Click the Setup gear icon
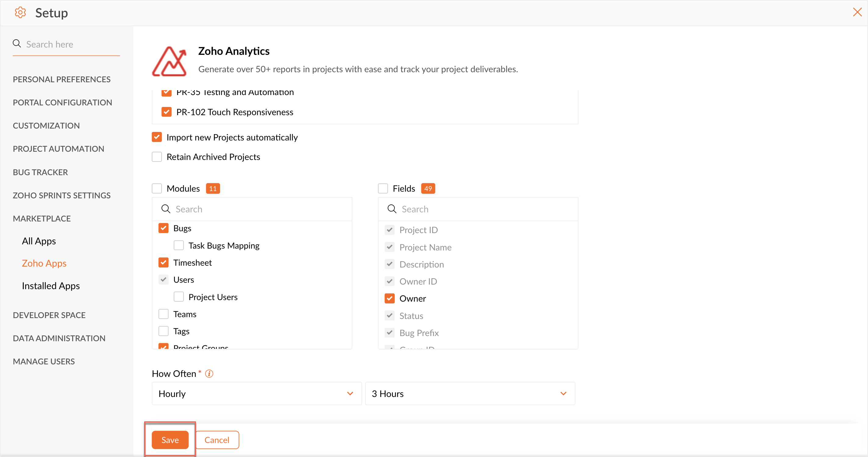Screen dimensions: 868x457 click(20, 13)
